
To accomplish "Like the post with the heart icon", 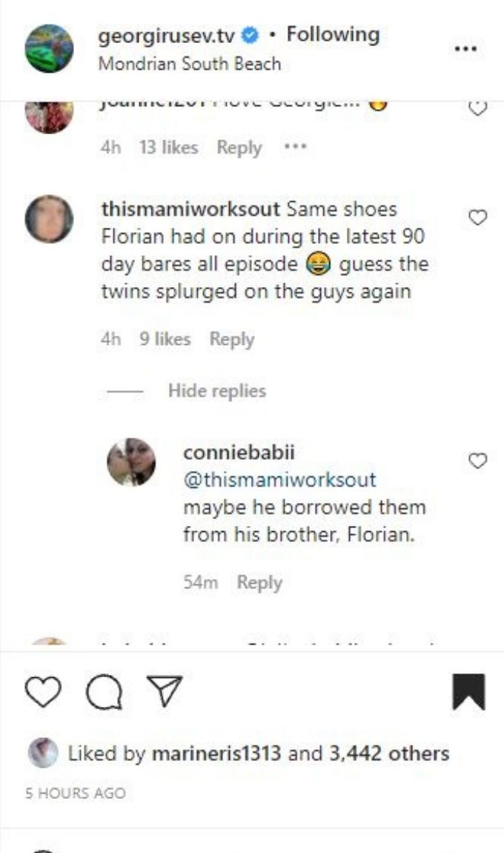I will point(44,692).
